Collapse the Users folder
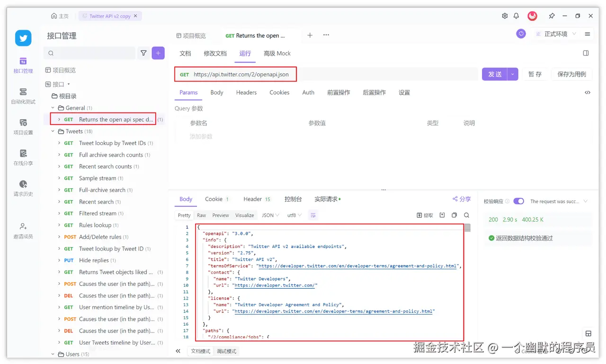This screenshot has height=364, width=606. pos(53,354)
